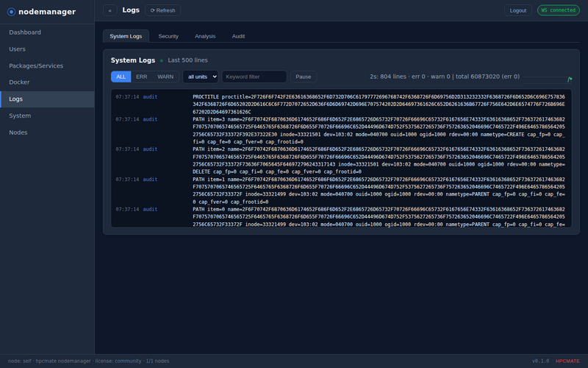The image size is (588, 368).
Task: Refresh the logs view
Action: tap(162, 10)
